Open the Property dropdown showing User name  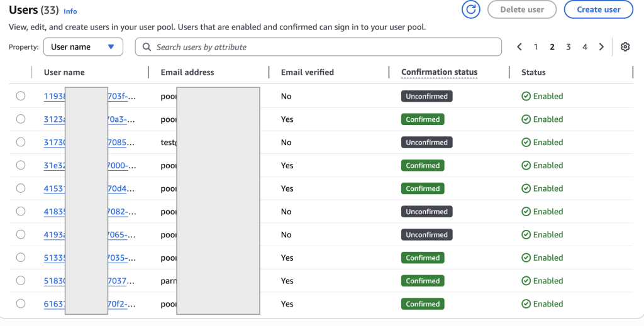pyautogui.click(x=83, y=47)
